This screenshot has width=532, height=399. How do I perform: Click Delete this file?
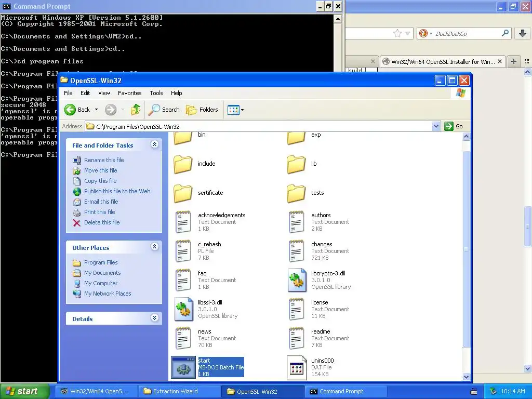102,222
